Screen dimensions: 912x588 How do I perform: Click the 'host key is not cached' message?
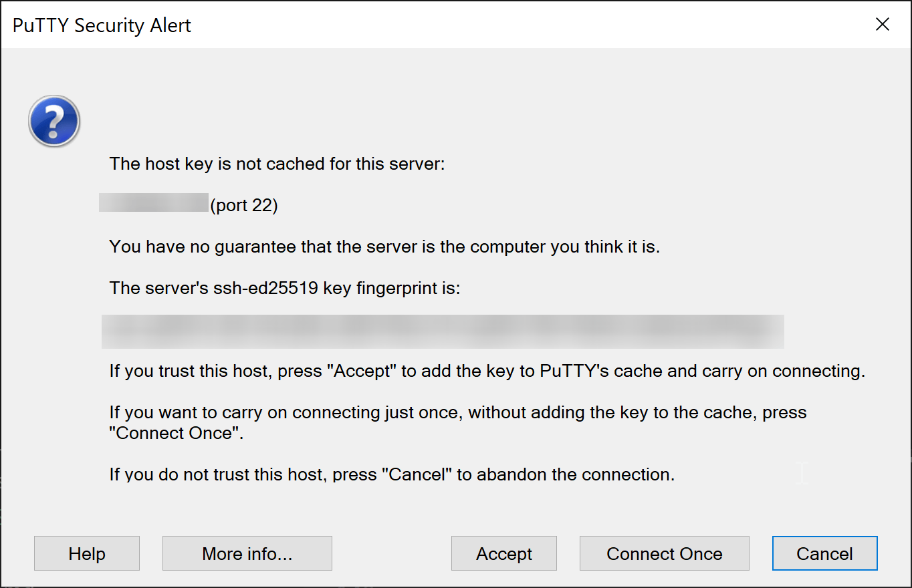(x=277, y=164)
